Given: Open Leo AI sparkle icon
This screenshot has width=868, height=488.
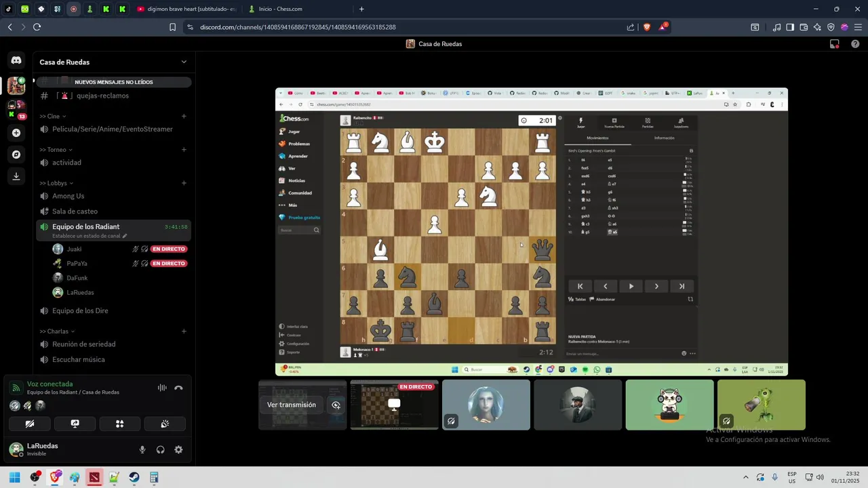Looking at the screenshot, I should [x=817, y=27].
